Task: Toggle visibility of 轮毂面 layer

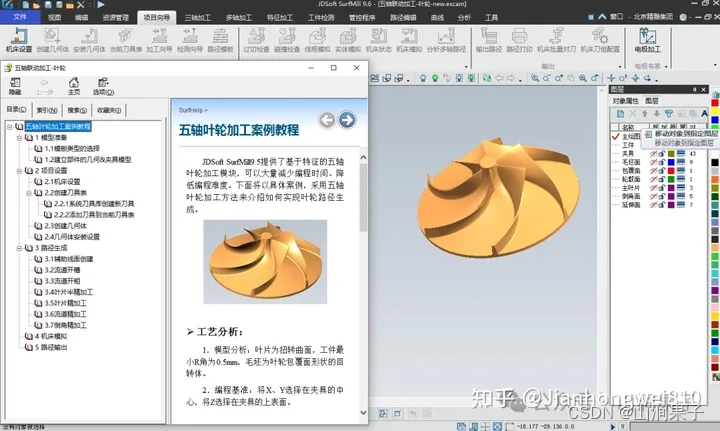Action: 653,179
